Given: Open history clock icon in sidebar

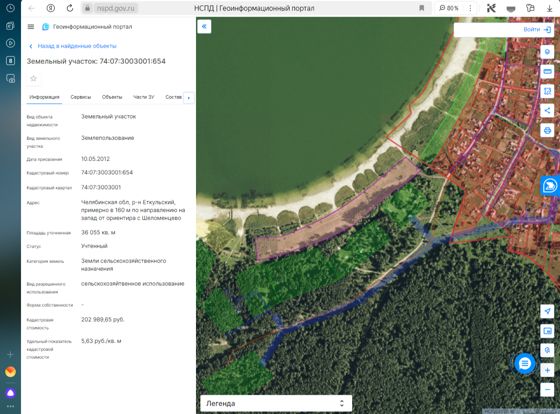Looking at the screenshot, I should 10,8.
